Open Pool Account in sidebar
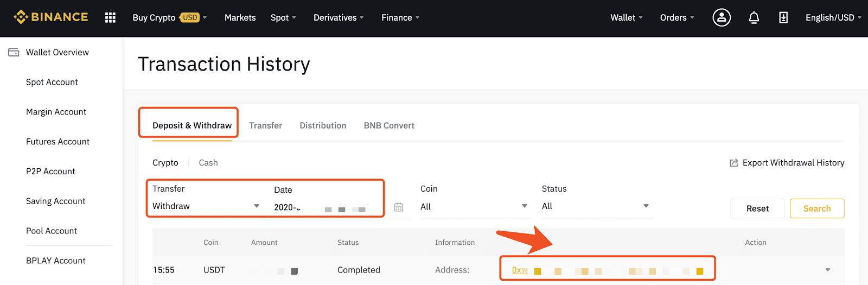The height and width of the screenshot is (285, 868). coord(52,231)
